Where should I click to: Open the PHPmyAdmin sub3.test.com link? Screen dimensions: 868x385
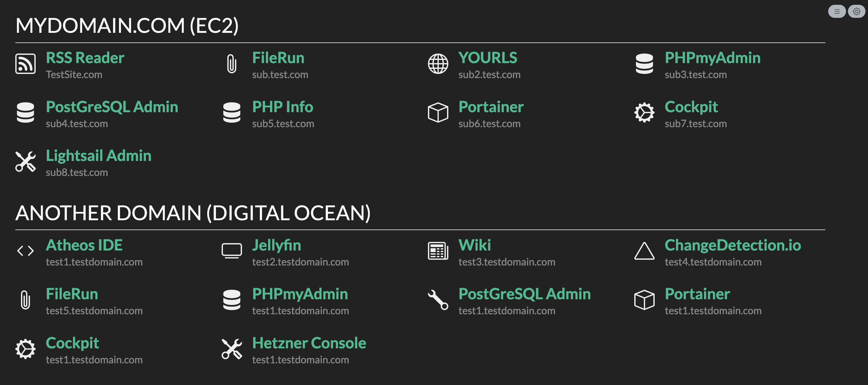click(x=712, y=58)
